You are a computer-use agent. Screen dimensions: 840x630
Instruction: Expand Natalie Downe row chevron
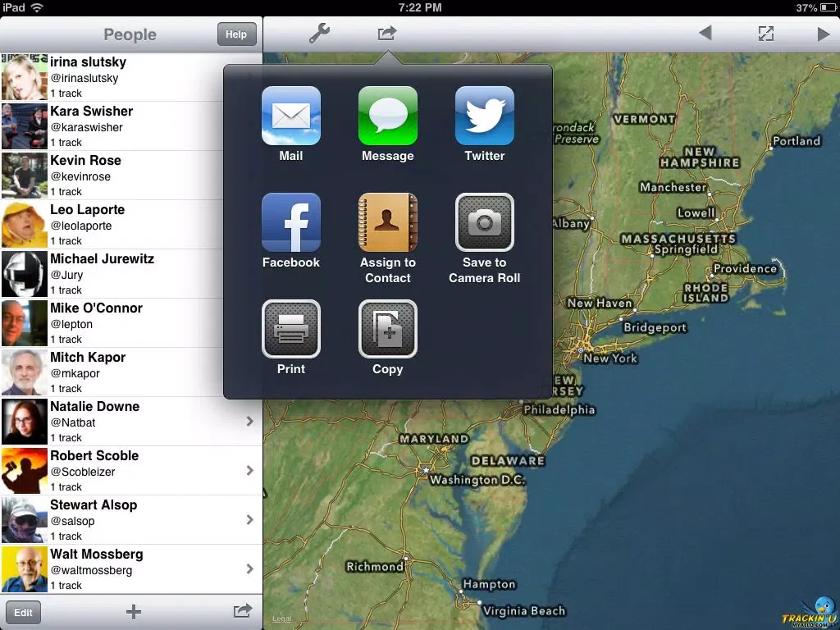pos(249,422)
